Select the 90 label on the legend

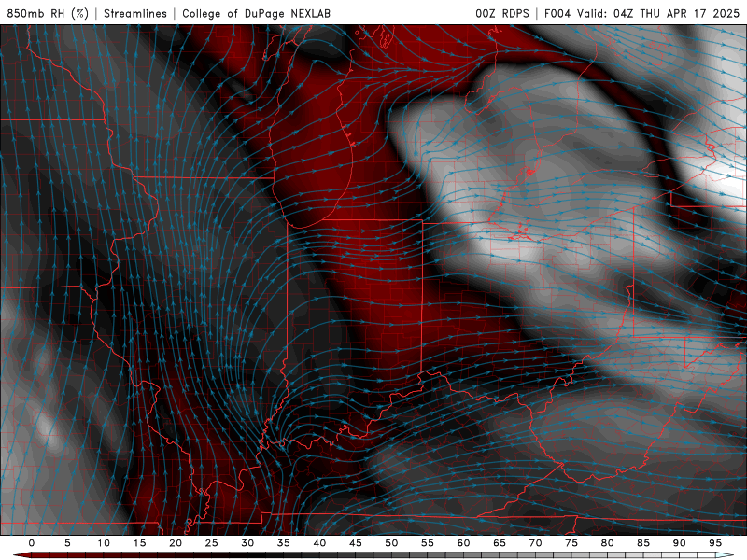point(680,543)
